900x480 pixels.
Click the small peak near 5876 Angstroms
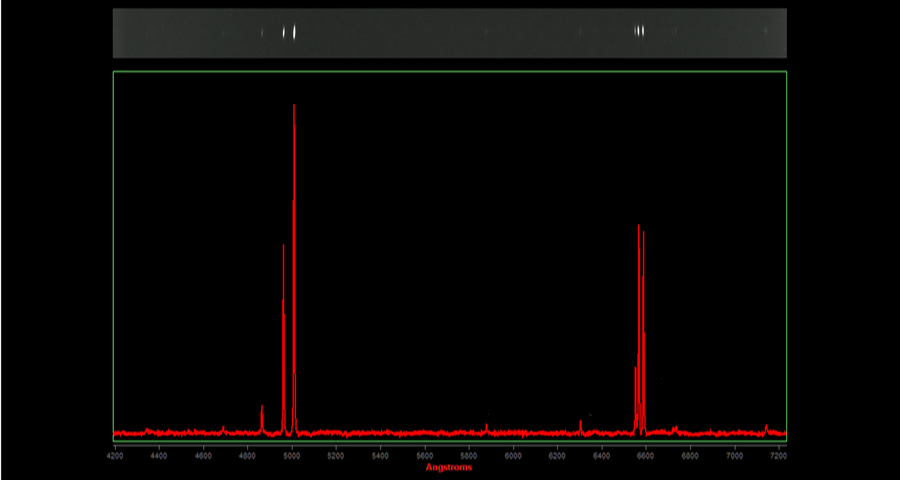(486, 426)
